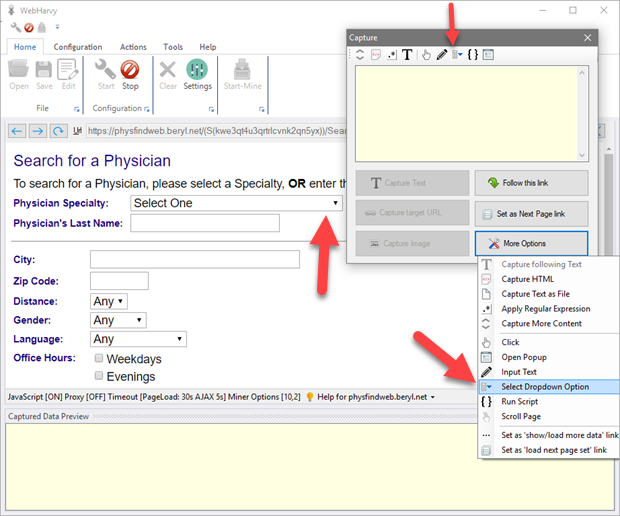Viewport: 620px width, 516px height.
Task: Click the browser forward arrow button
Action: pyautogui.click(x=37, y=131)
